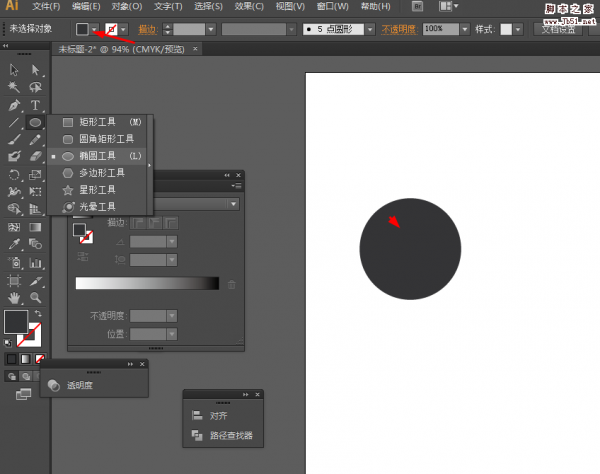Pick the Magic Wand tool

14,87
